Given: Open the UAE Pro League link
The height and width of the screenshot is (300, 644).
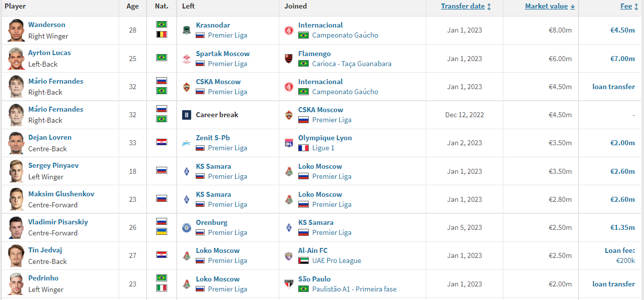Looking at the screenshot, I should point(336,260).
